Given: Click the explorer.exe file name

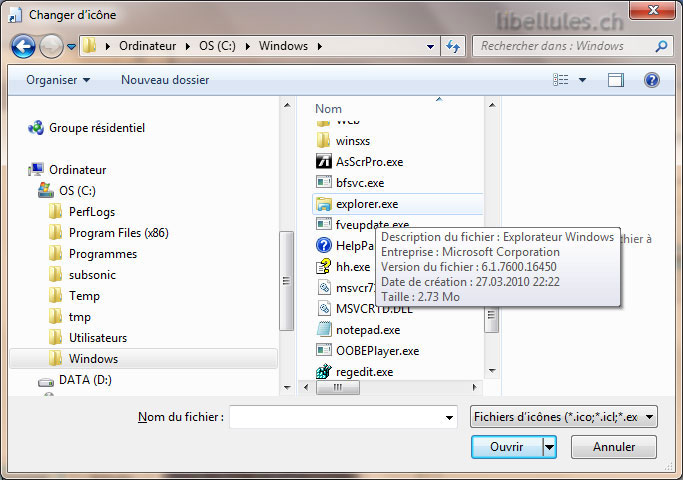Looking at the screenshot, I should click(x=367, y=204).
